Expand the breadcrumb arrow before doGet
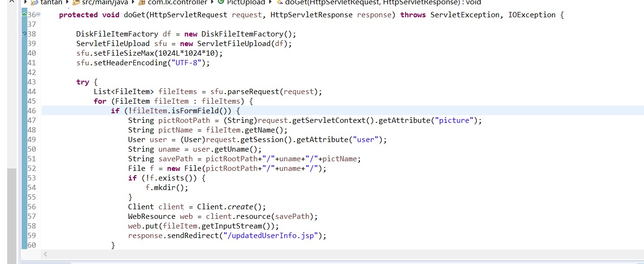This screenshot has height=264, width=644. [271, 2]
